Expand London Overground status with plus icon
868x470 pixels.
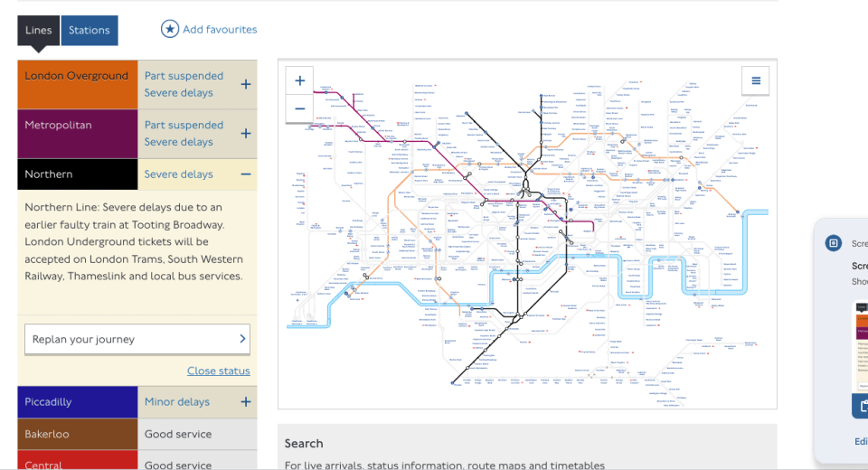(x=245, y=85)
